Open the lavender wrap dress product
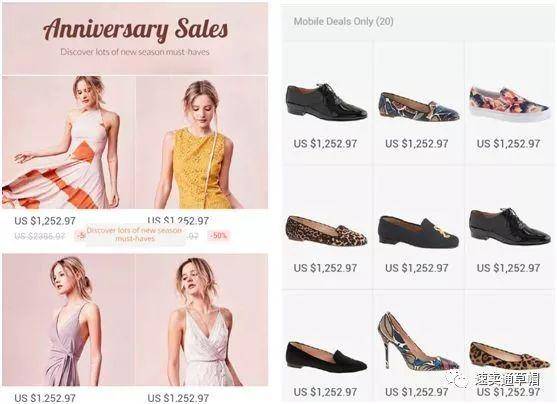 [69, 320]
